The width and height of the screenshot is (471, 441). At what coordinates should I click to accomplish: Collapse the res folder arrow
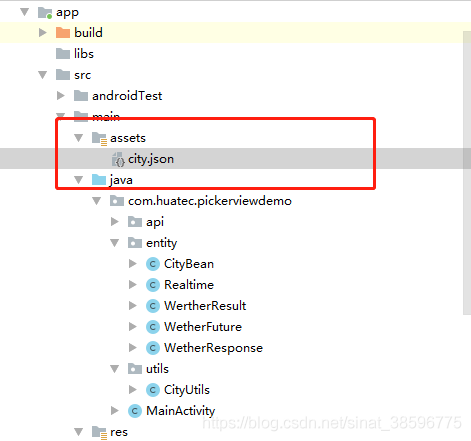point(78,432)
